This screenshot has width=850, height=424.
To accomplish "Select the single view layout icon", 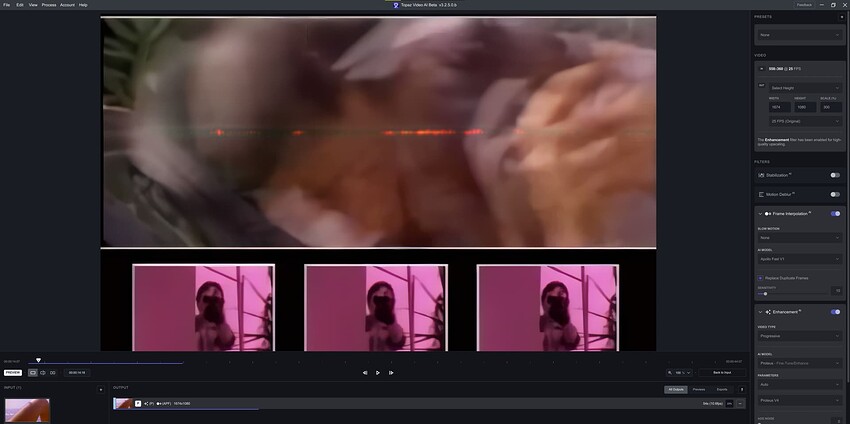I will (x=33, y=372).
